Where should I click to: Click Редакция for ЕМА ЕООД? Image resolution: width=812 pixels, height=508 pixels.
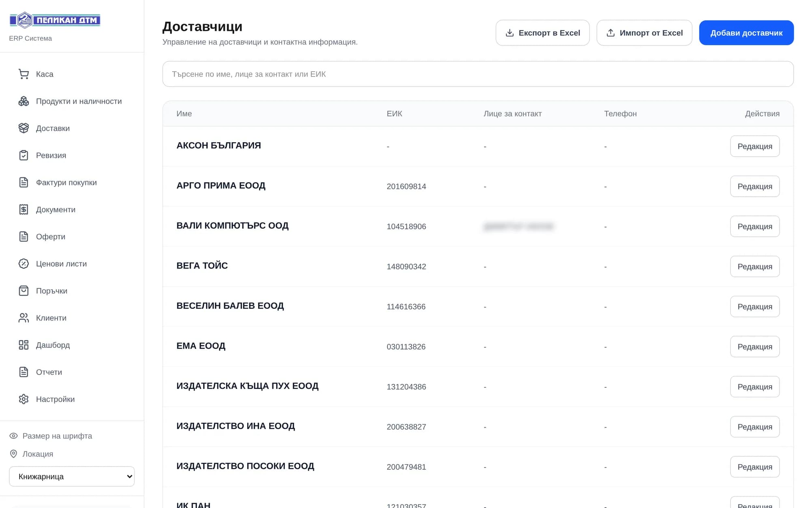click(755, 347)
